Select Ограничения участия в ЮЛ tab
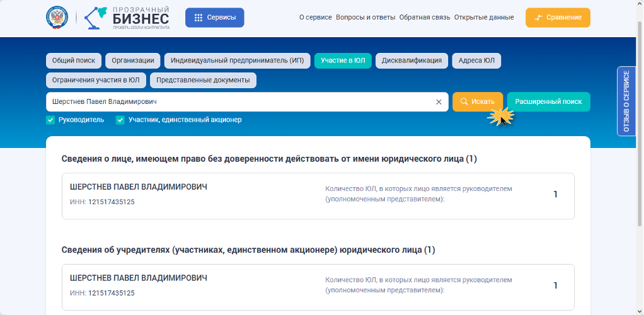644x315 pixels. click(96, 81)
